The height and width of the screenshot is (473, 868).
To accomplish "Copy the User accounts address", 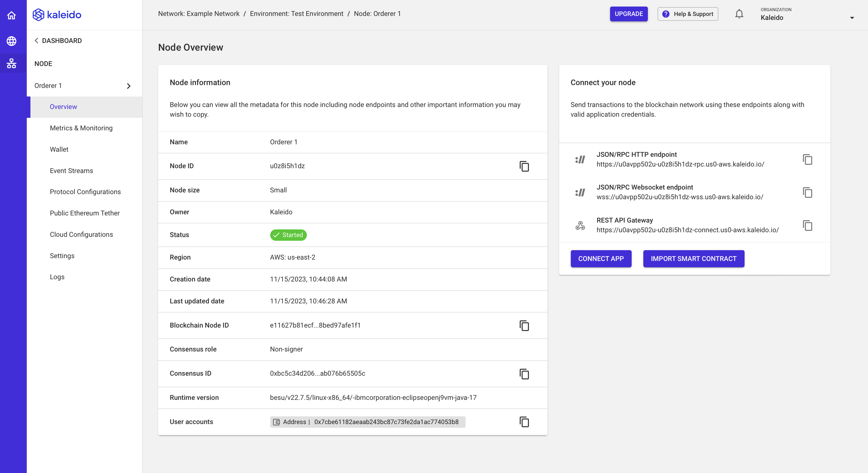I will pos(524,422).
